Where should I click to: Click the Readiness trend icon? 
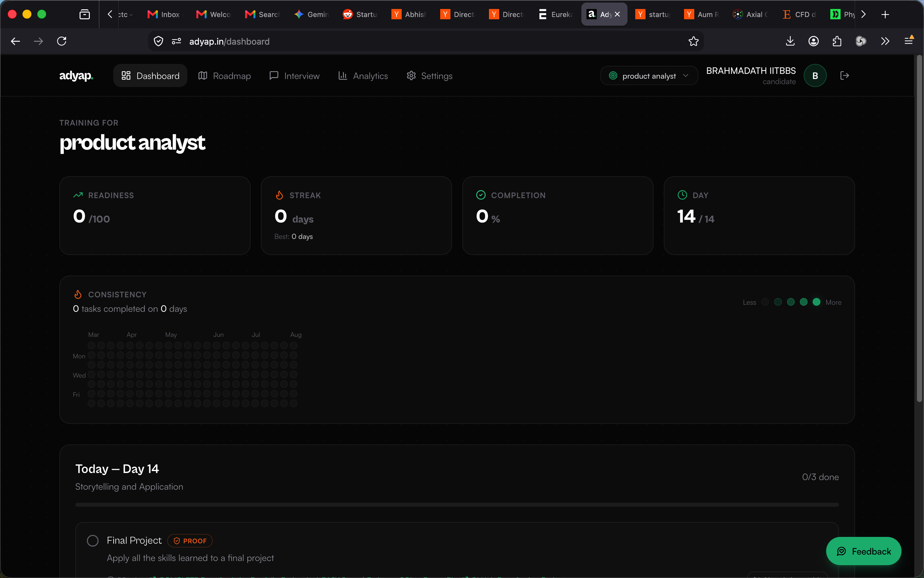(x=78, y=195)
